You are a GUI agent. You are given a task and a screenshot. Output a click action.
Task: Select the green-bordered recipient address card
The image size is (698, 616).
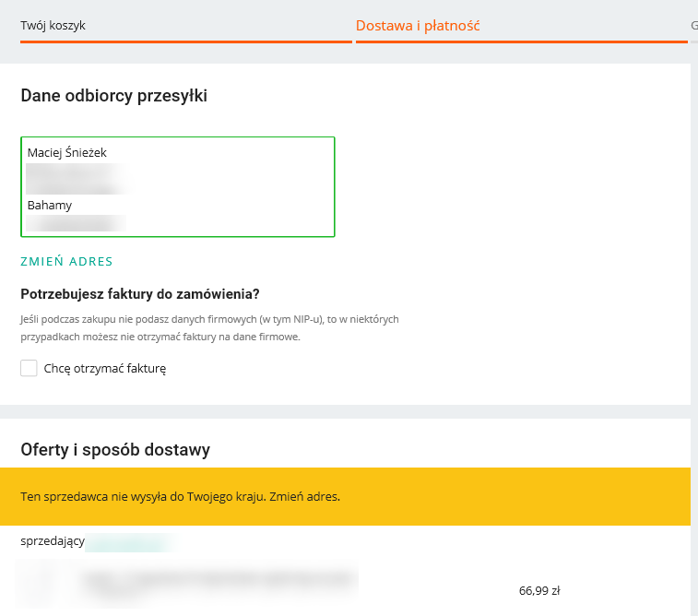pos(178,186)
